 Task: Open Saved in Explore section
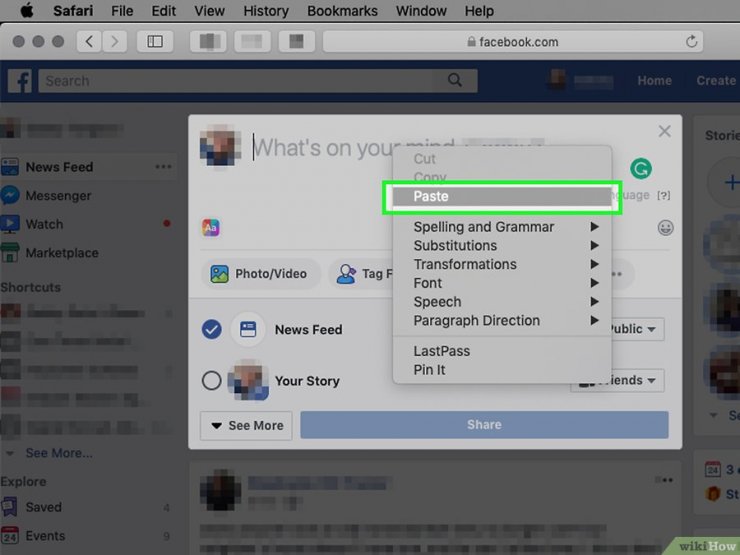[x=43, y=507]
